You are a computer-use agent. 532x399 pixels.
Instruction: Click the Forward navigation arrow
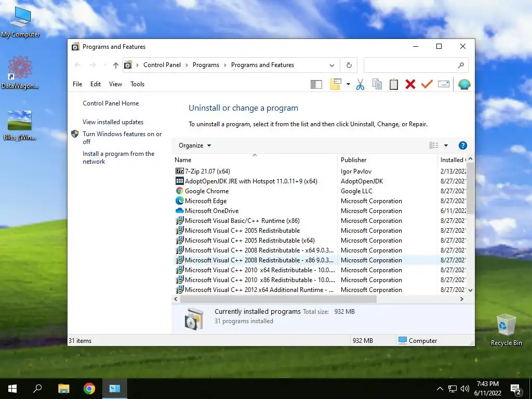pos(93,65)
